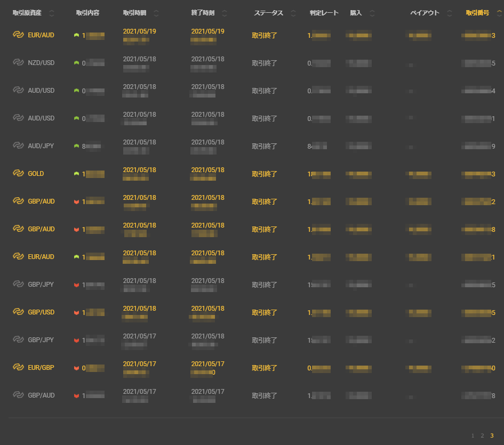
Task: Go to page 1 of results
Action: pos(473,435)
